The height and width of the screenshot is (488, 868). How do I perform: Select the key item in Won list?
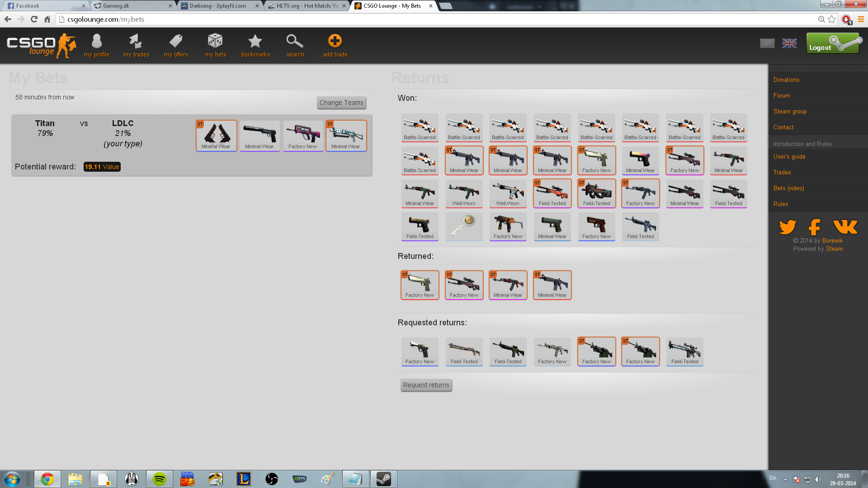tap(464, 226)
